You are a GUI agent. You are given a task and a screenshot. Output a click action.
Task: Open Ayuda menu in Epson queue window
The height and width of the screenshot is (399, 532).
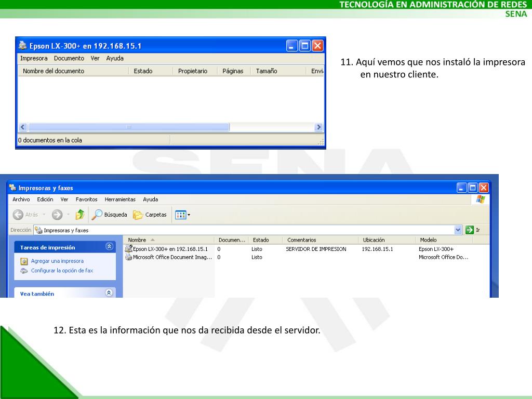click(115, 58)
